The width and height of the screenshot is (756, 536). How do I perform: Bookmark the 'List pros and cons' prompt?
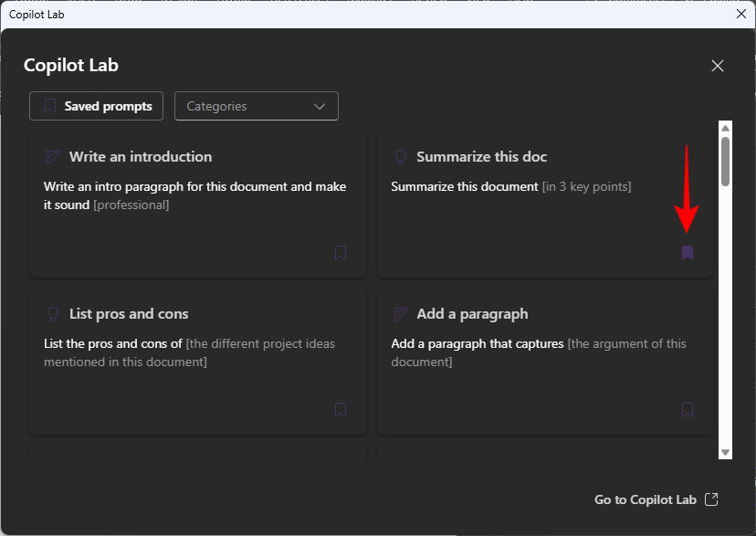click(341, 410)
